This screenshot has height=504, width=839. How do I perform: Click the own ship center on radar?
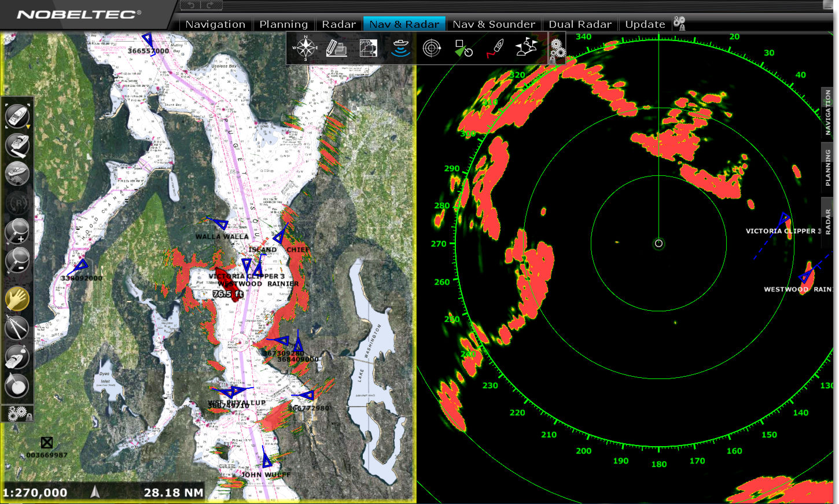[658, 244]
